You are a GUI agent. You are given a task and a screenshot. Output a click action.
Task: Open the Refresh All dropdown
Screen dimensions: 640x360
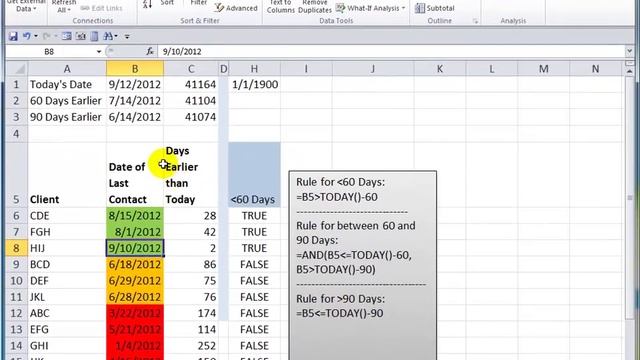[x=64, y=6]
